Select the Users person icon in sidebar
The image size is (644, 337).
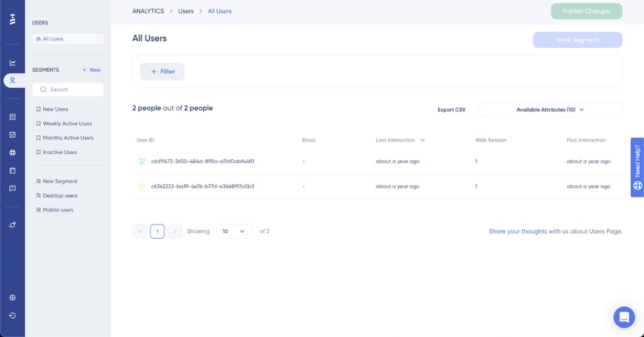(12, 80)
